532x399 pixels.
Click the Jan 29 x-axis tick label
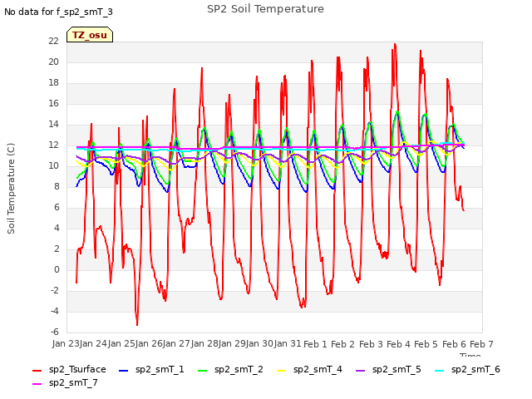click(232, 343)
